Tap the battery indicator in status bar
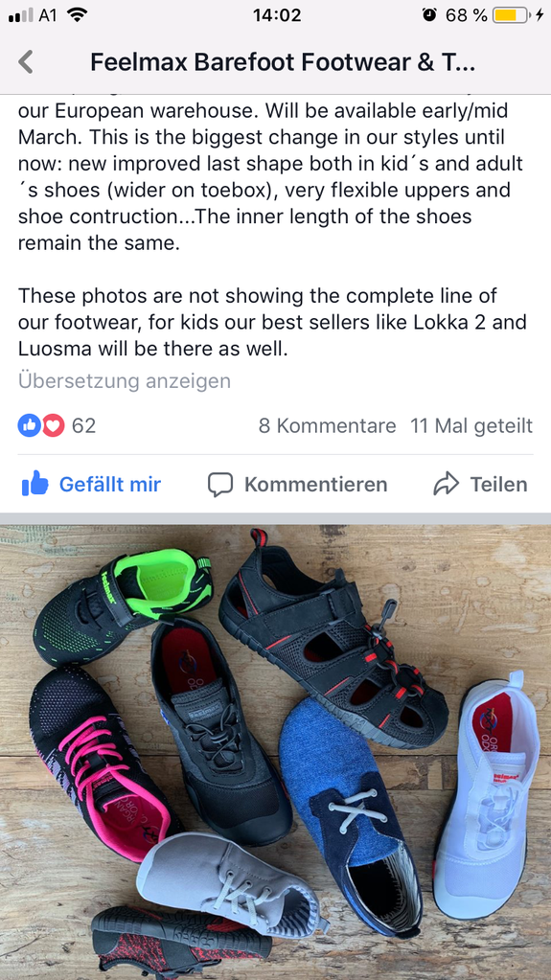 511,15
